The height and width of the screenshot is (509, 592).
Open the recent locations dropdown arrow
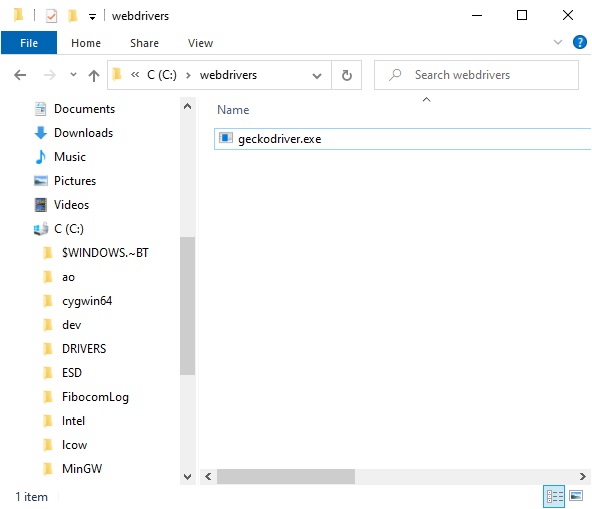(73, 75)
